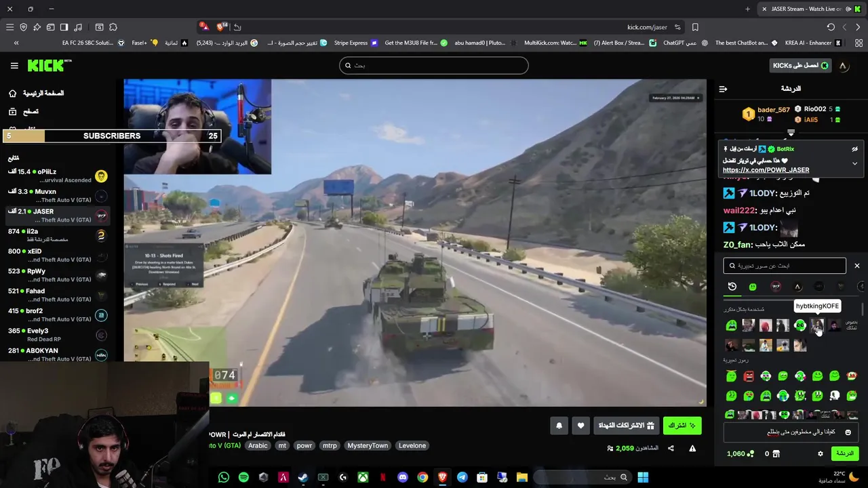Open brof2 channel in sidebar
The image size is (868, 488).
pyautogui.click(x=58, y=314)
